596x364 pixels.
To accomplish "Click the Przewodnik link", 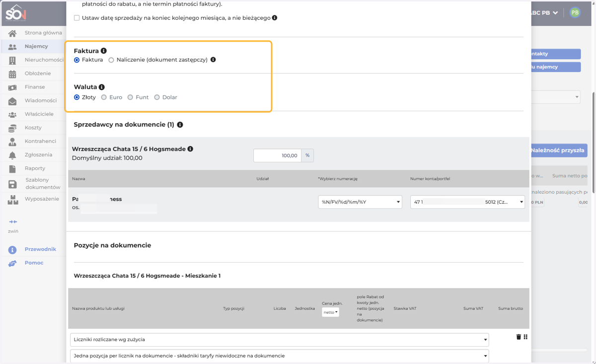I will pyautogui.click(x=40, y=249).
